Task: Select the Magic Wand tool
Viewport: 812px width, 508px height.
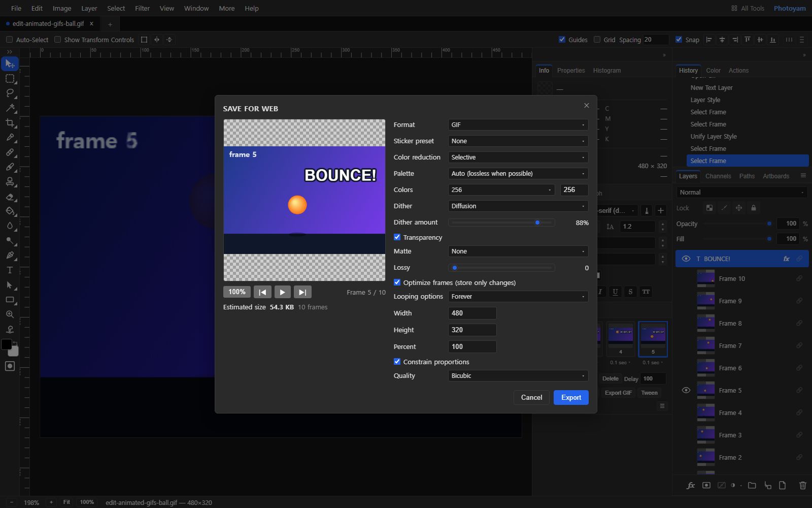Action: pos(10,108)
